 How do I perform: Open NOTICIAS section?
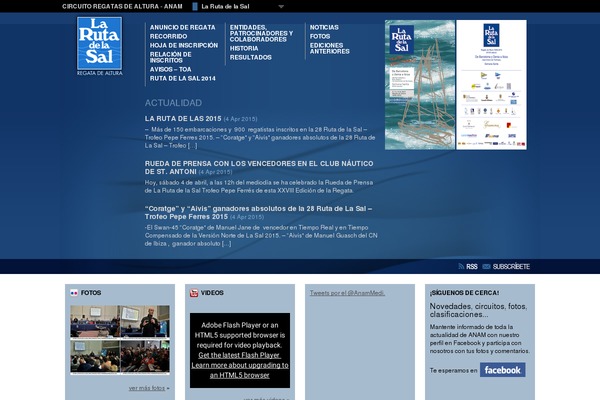pyautogui.click(x=324, y=28)
